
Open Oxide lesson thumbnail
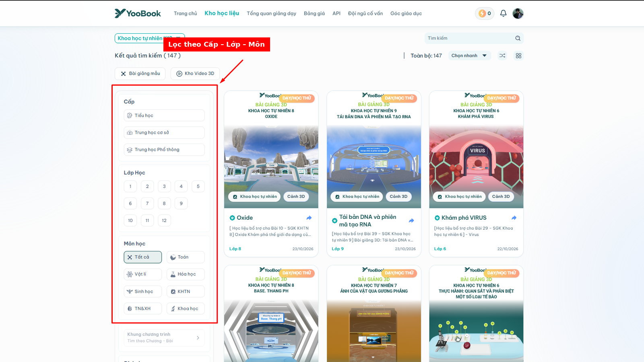click(x=271, y=150)
